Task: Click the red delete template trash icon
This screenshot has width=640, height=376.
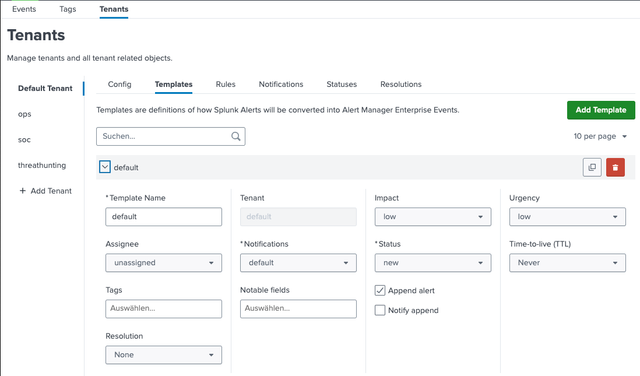Action: [615, 167]
